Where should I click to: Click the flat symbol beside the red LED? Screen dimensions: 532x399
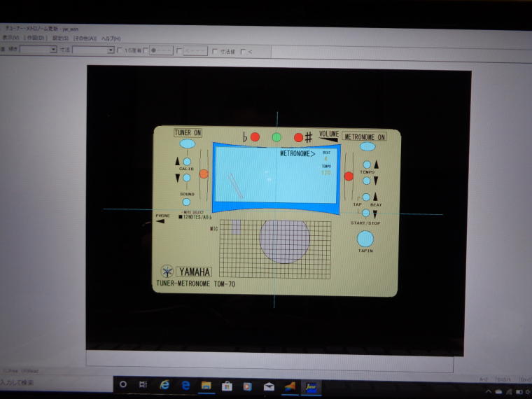tap(245, 137)
